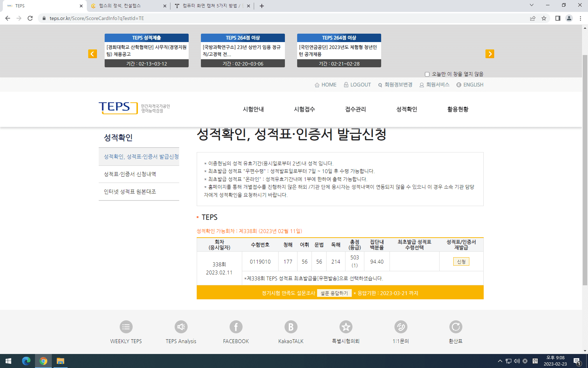
Task: Open the 1:1문의 icon
Action: [x=401, y=327]
